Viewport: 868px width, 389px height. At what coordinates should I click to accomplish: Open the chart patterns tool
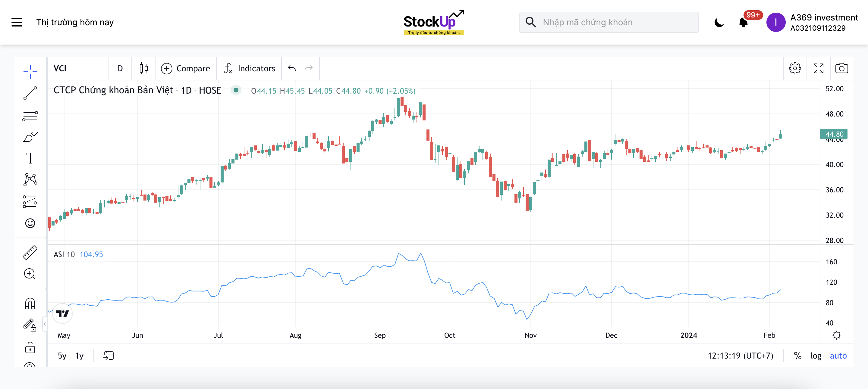point(30,180)
